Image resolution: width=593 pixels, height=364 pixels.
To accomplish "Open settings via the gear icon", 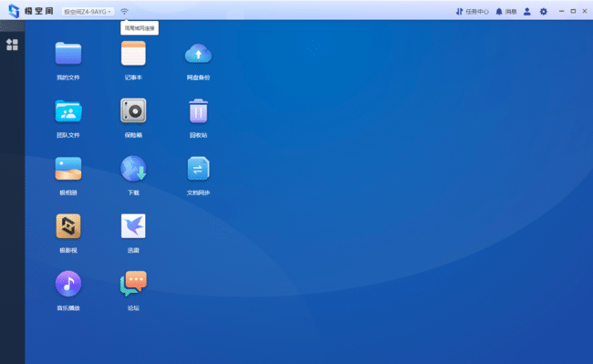I will (544, 11).
